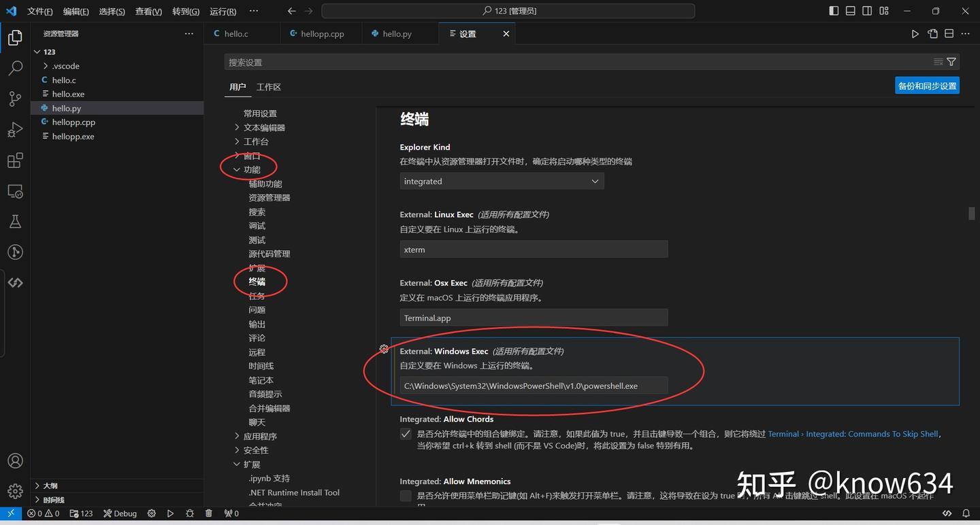Open the Customize Layout icon
Viewport: 980px width, 525px height.
884,11
